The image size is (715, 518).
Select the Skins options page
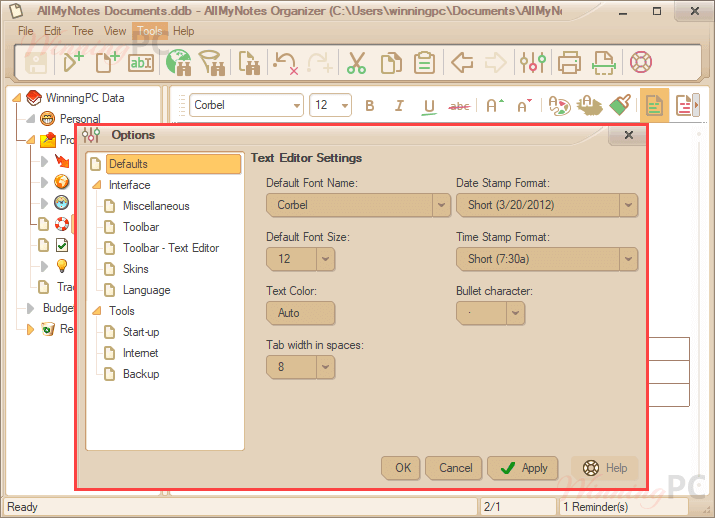point(135,269)
